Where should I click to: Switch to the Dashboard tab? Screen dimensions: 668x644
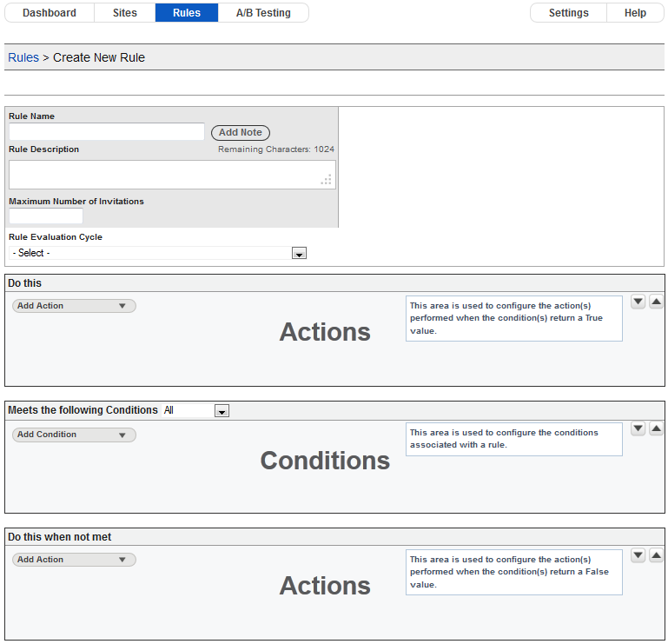pos(50,13)
